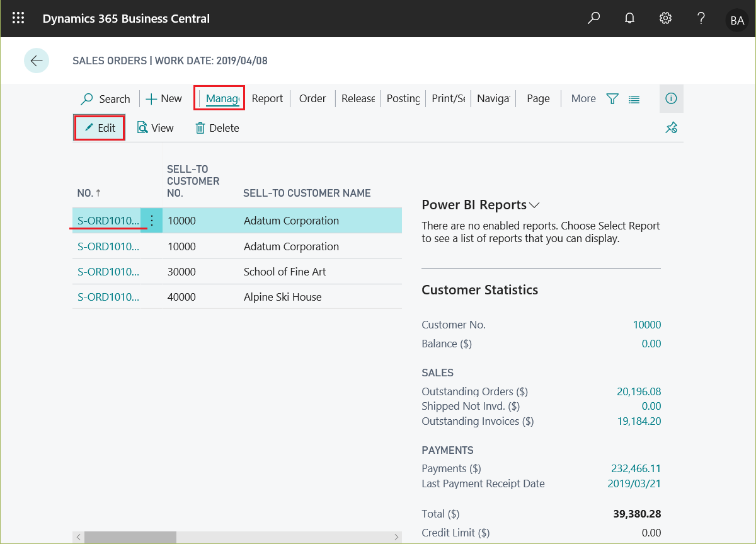Go back with the arrow button
The width and height of the screenshot is (756, 544).
pyautogui.click(x=37, y=61)
